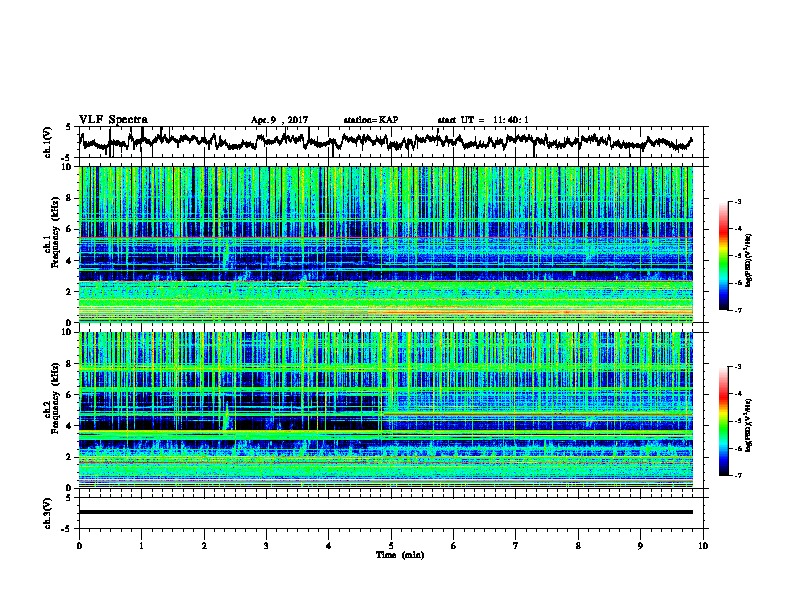The width and height of the screenshot is (792, 612).
Task: Click time axis tick label "3"
Action: pos(266,546)
